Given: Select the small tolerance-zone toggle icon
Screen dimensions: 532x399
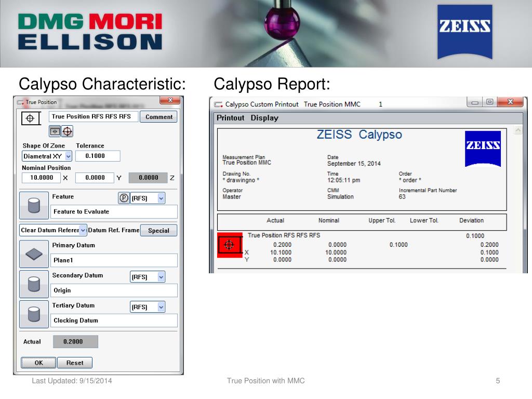Looking at the screenshot, I should [x=55, y=131].
